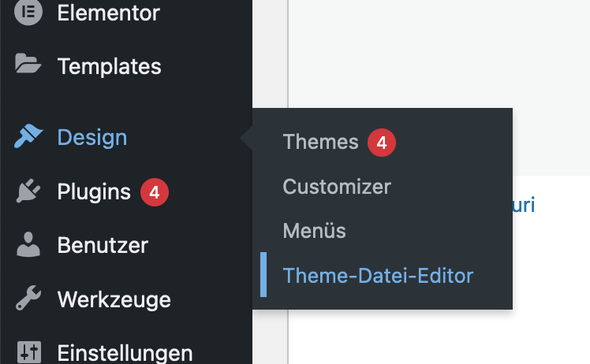590x364 pixels.
Task: Go to Templates in the sidebar
Action: pyautogui.click(x=109, y=66)
